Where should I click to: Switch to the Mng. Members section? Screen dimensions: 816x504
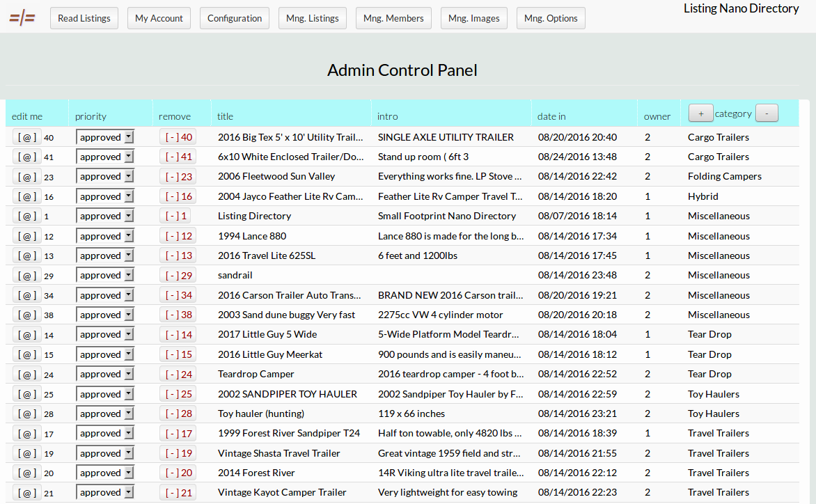393,18
